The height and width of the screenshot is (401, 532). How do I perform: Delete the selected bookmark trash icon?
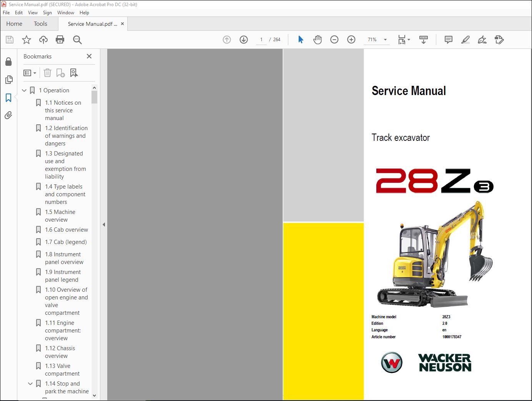(x=47, y=73)
